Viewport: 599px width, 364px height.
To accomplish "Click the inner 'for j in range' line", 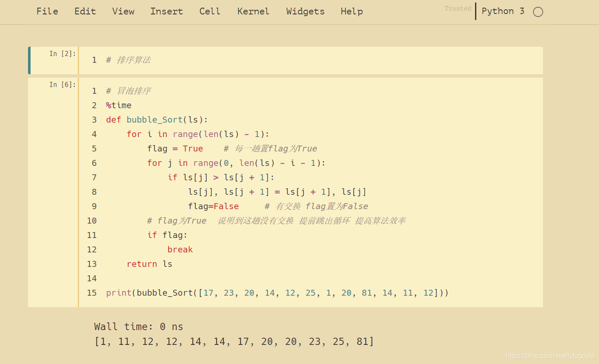I will (236, 163).
